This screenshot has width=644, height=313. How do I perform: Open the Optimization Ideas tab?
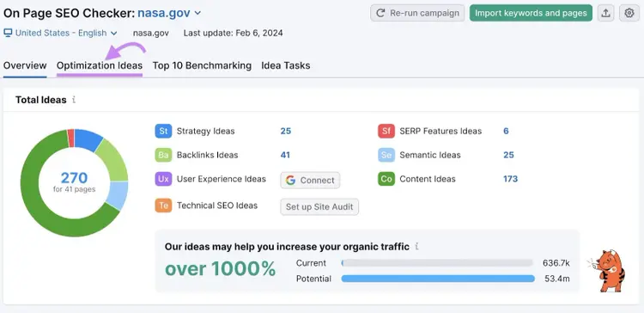coord(100,66)
